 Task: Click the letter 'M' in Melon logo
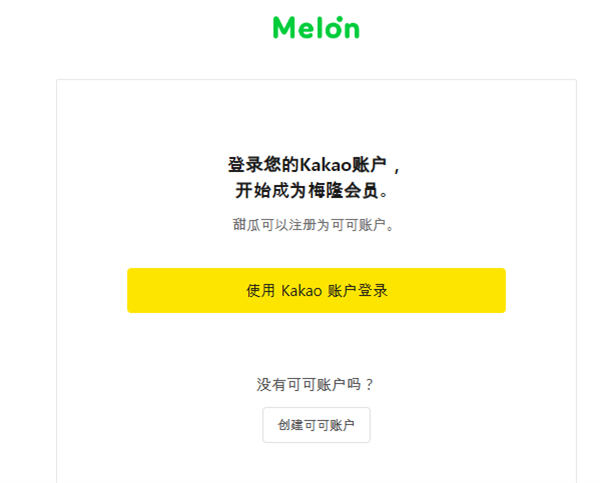[283, 28]
